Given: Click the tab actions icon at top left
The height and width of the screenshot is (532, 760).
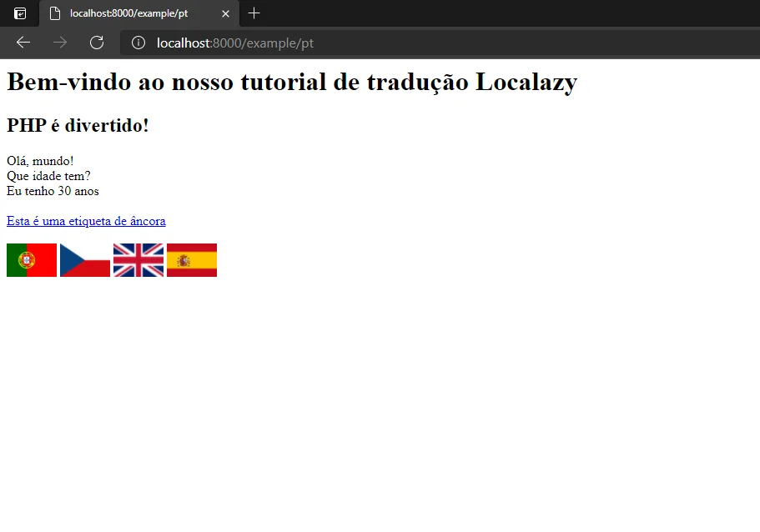Looking at the screenshot, I should tap(18, 13).
